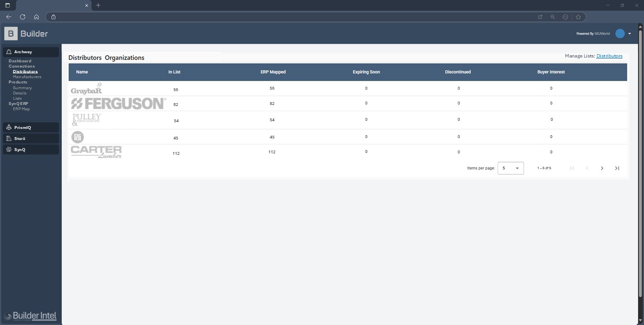Image resolution: width=644 pixels, height=325 pixels.
Task: Click the blue user avatar circle
Action: tap(620, 34)
